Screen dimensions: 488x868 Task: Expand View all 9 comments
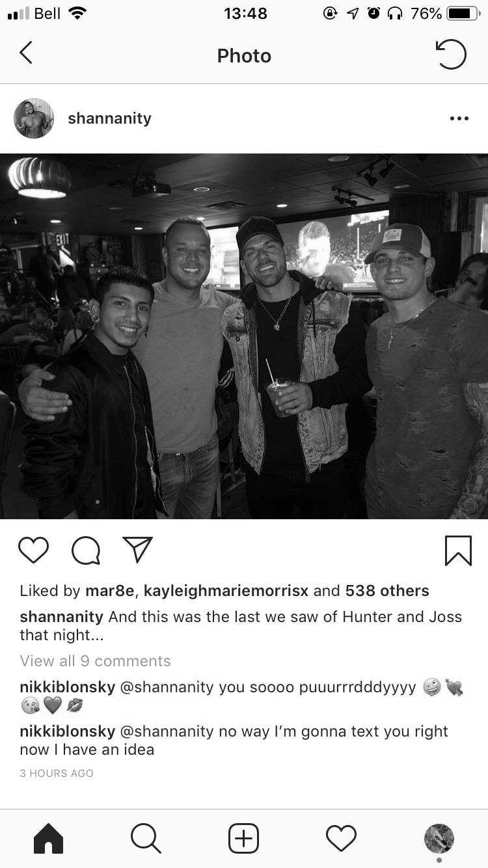point(95,661)
